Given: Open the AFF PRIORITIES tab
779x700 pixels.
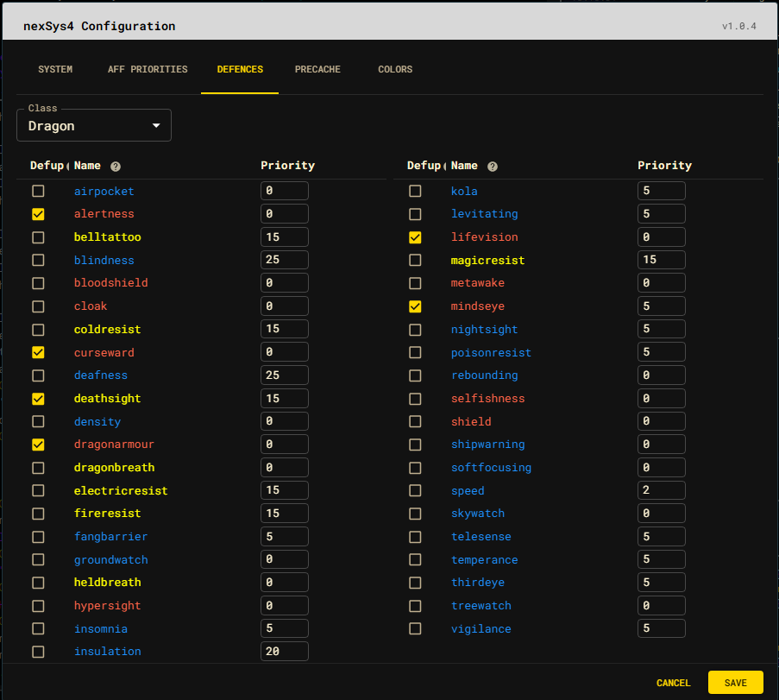Looking at the screenshot, I should point(148,69).
